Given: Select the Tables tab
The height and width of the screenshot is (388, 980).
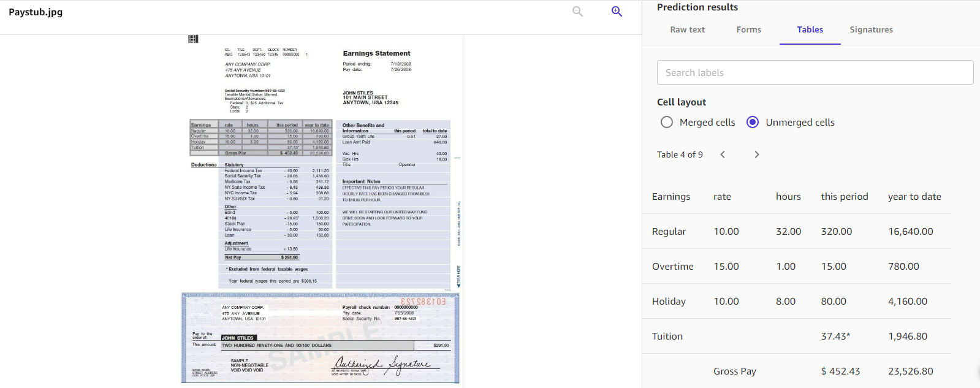Looking at the screenshot, I should (x=810, y=29).
